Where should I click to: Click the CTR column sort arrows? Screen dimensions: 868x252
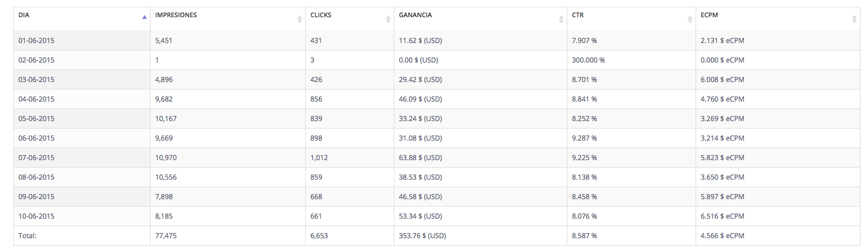click(690, 19)
